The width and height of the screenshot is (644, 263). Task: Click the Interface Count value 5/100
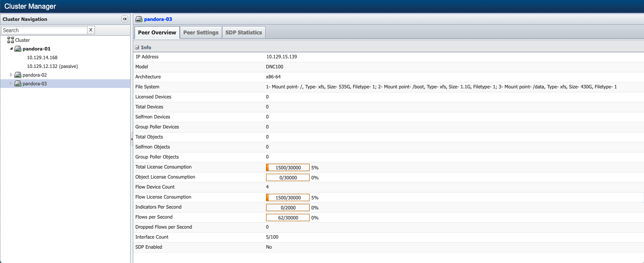pos(272,237)
